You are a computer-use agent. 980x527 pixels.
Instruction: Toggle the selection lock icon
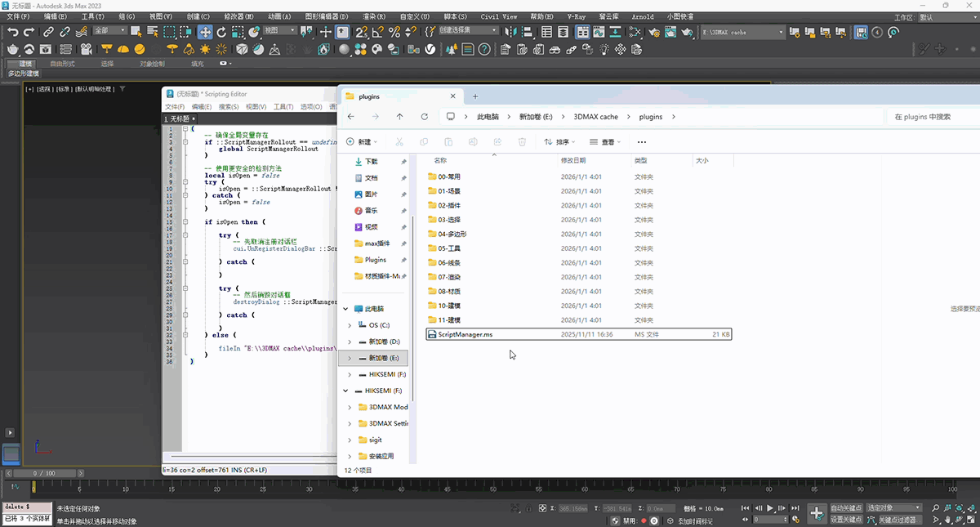pyautogui.click(x=528, y=508)
